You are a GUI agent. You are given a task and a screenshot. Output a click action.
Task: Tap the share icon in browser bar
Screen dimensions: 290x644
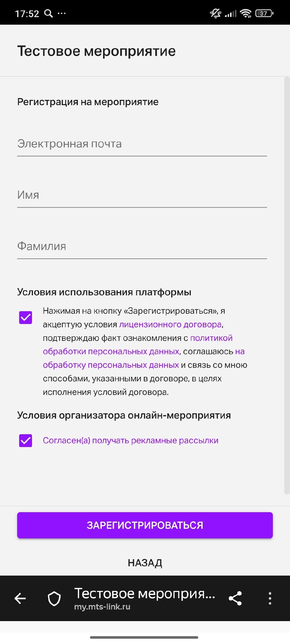(235, 598)
